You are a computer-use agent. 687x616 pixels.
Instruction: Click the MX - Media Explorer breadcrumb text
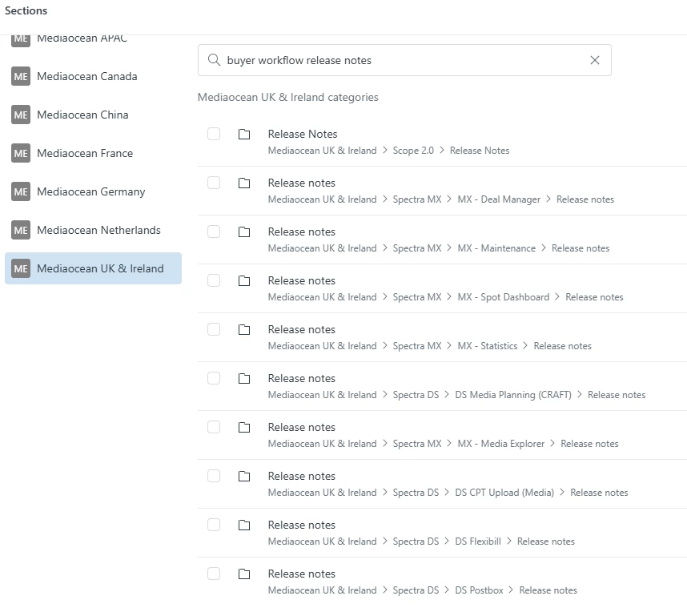pos(501,444)
